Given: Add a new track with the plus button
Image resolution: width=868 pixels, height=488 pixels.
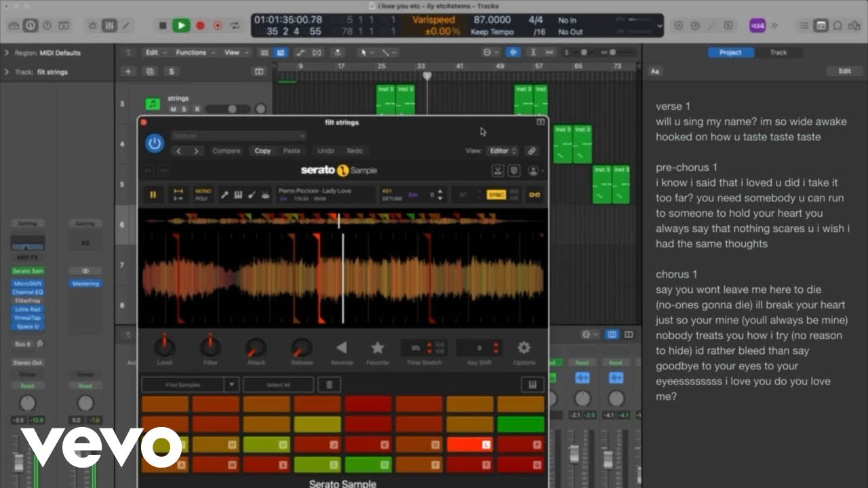Looking at the screenshot, I should pyautogui.click(x=128, y=71).
